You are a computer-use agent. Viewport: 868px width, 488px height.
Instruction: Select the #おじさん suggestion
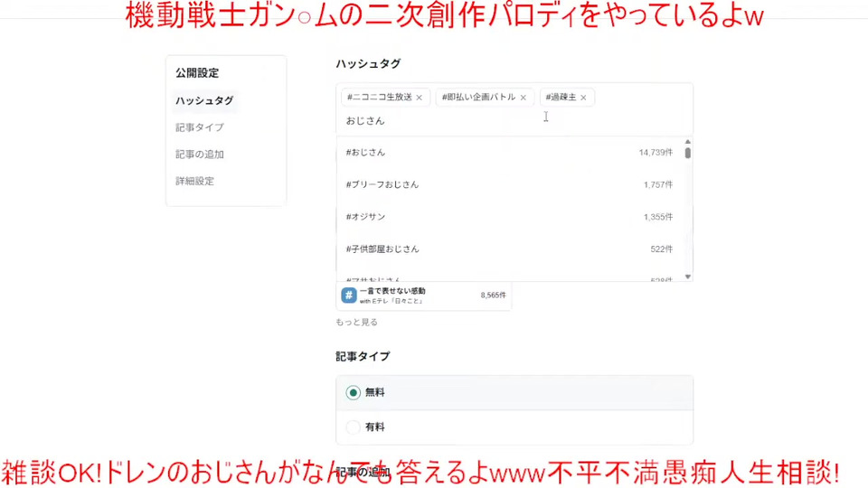point(509,152)
